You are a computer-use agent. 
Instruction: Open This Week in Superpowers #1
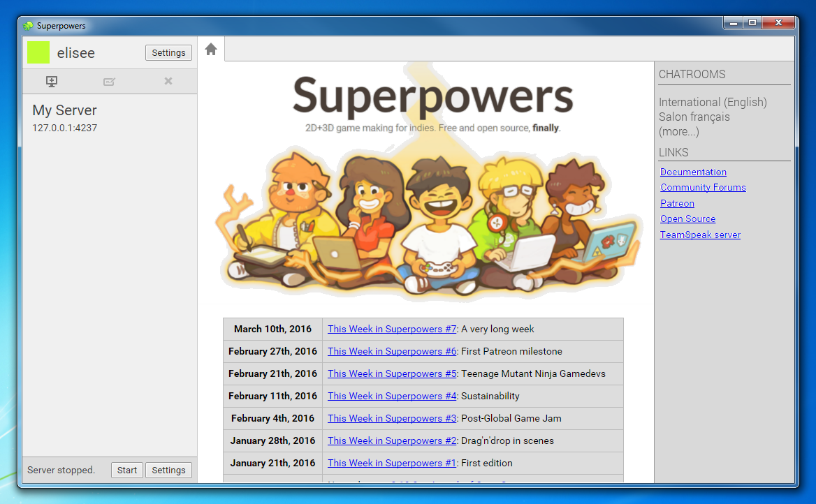point(392,464)
